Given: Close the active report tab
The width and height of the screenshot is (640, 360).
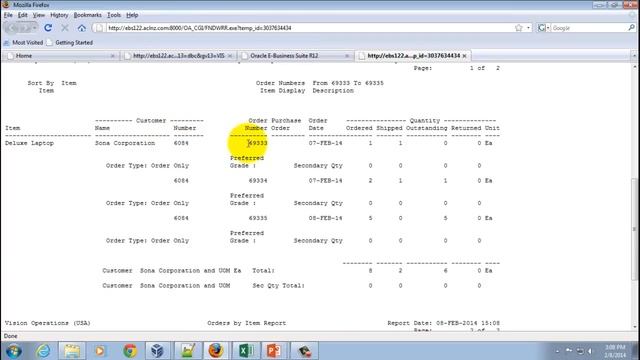Looking at the screenshot, I should coord(464,56).
